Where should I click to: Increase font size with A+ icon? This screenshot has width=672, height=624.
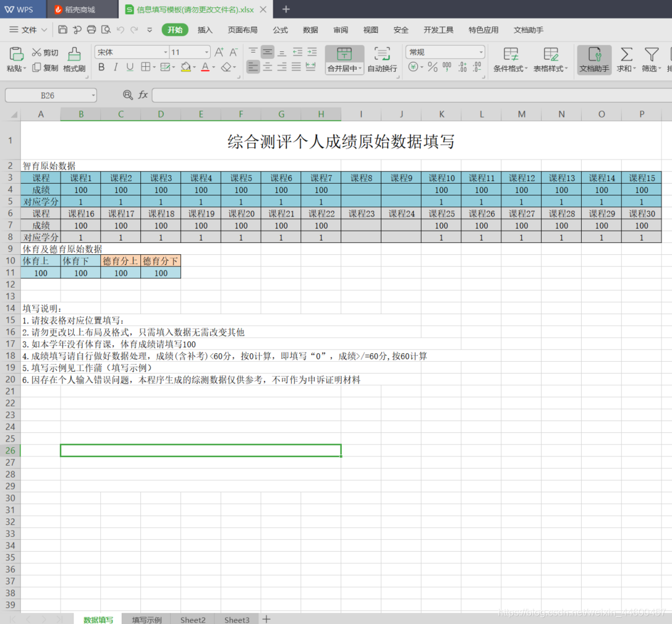point(219,53)
